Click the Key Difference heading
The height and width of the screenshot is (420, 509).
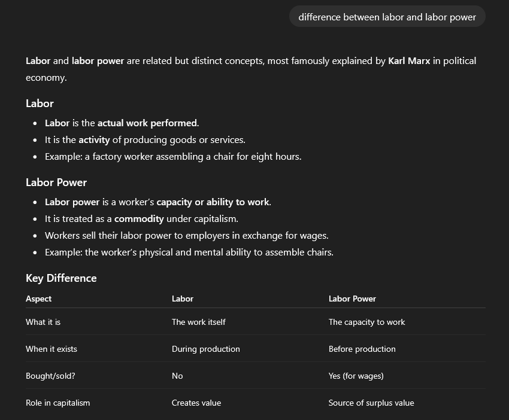tap(61, 278)
